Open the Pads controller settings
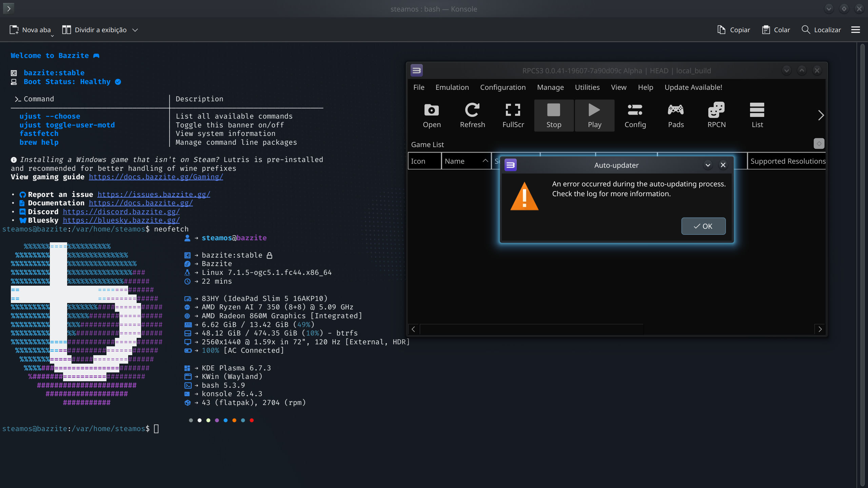The width and height of the screenshot is (868, 488). pyautogui.click(x=676, y=116)
